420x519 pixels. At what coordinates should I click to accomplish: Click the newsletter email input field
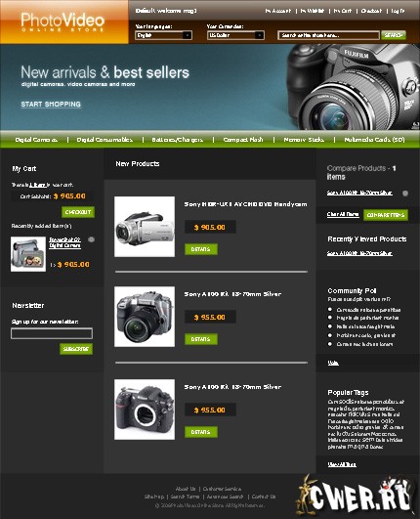(52, 333)
